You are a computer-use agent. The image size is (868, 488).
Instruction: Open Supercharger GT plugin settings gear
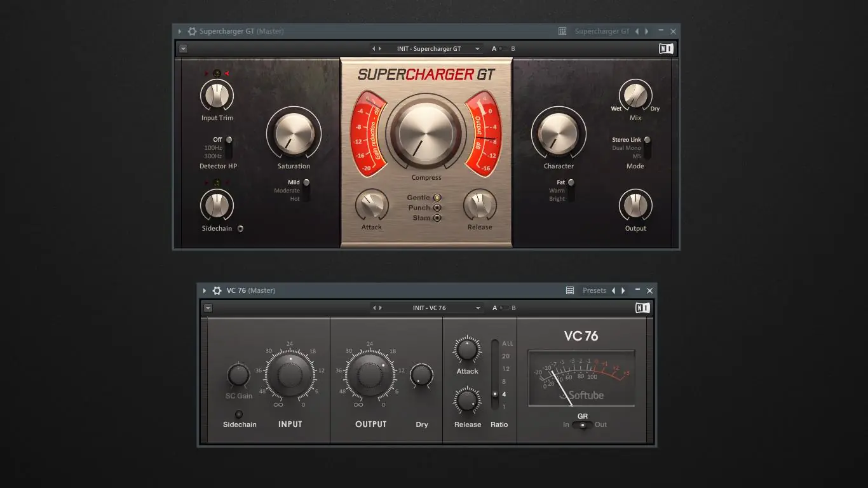192,31
